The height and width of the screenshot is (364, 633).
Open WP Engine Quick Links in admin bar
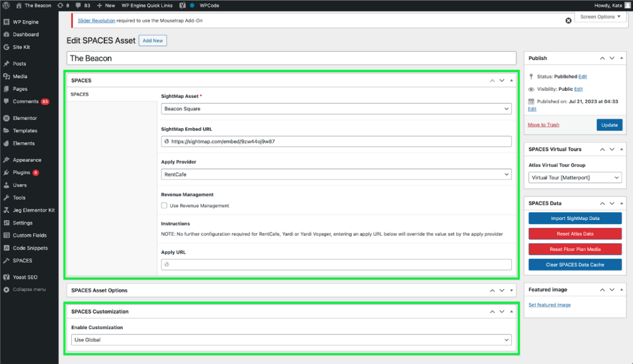coord(147,5)
